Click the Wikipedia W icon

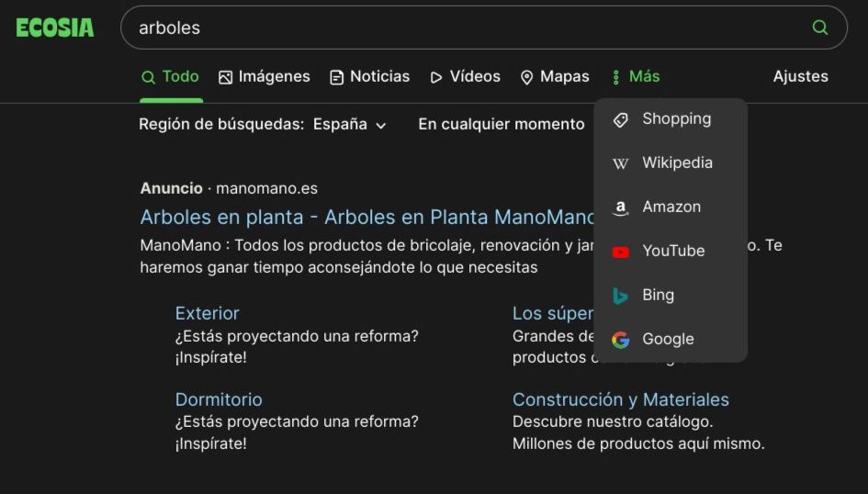(621, 163)
